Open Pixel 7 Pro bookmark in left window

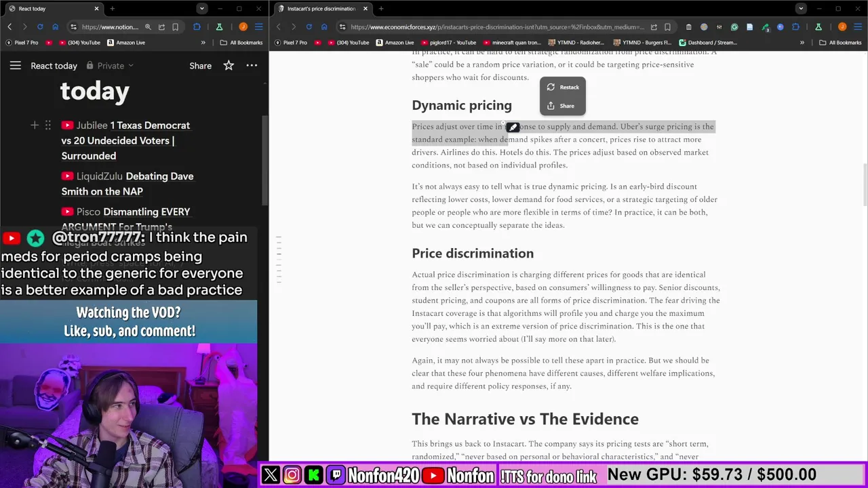22,43
